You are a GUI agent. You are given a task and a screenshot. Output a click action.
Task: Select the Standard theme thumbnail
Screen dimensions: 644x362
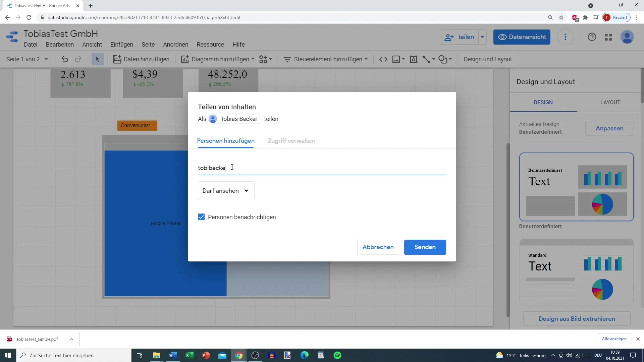pyautogui.click(x=576, y=272)
